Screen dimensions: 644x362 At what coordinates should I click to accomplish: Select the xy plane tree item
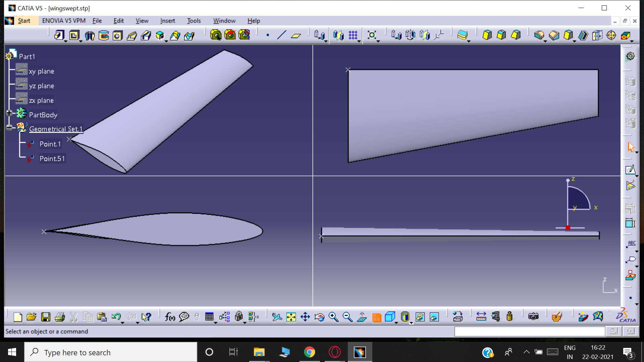[42, 71]
